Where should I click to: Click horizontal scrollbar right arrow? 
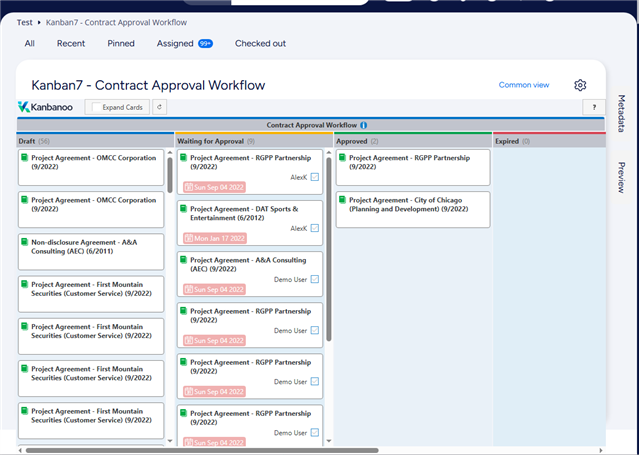(601, 451)
